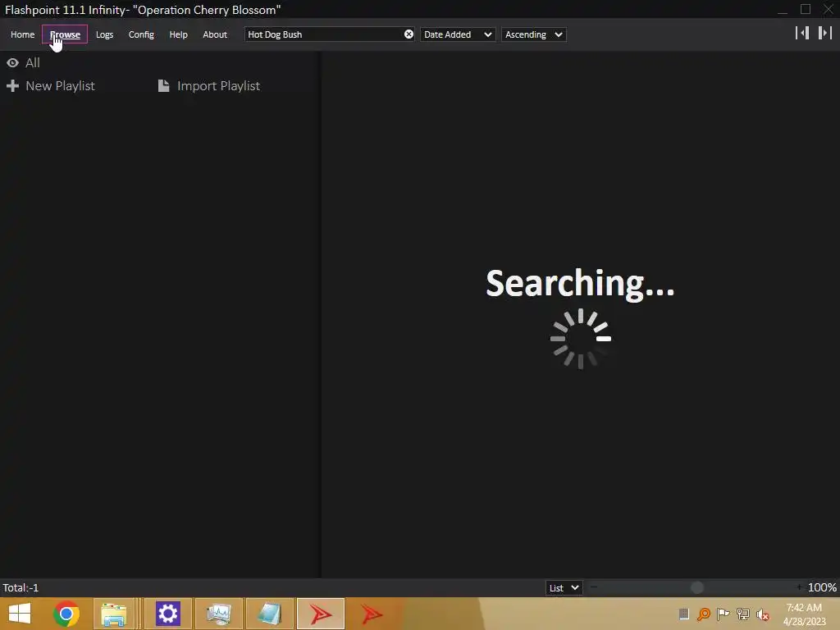Open the Home tab
Image resolution: width=840 pixels, height=630 pixels.
coord(22,34)
